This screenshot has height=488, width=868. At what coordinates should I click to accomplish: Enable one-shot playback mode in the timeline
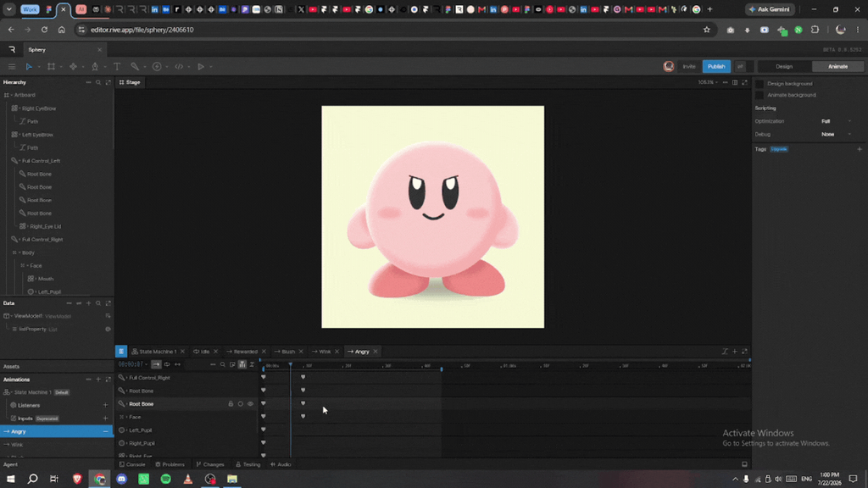click(156, 364)
